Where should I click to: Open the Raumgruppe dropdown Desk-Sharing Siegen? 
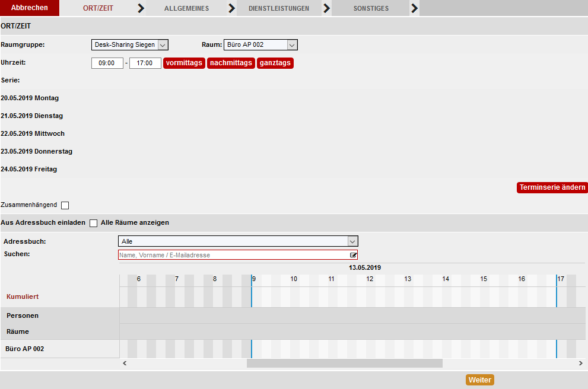point(130,45)
